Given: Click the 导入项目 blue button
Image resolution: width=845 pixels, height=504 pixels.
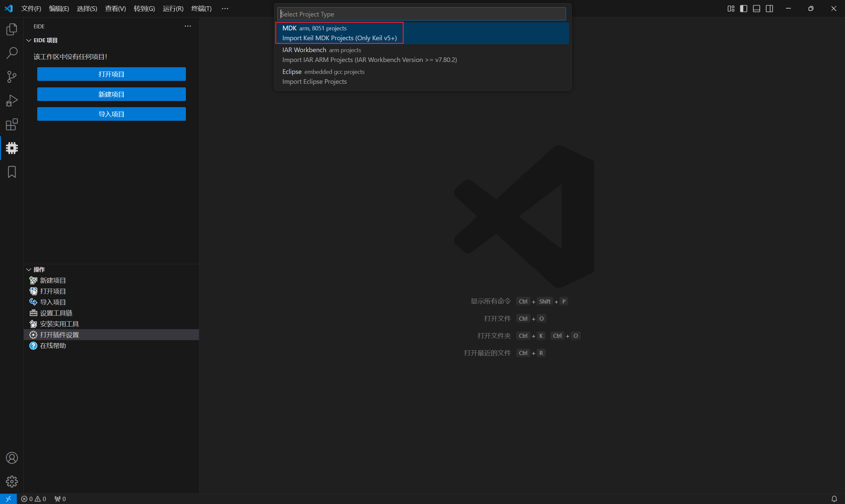Looking at the screenshot, I should tap(112, 114).
